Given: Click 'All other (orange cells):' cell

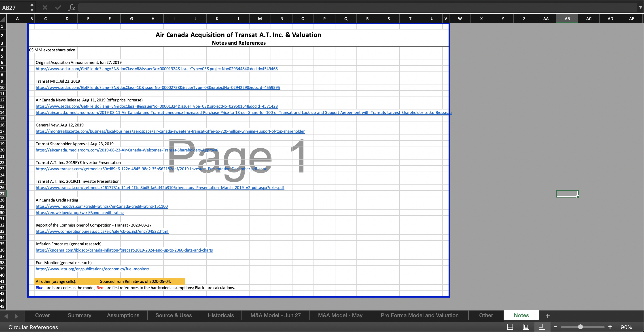Looking at the screenshot, I should [x=56, y=281].
